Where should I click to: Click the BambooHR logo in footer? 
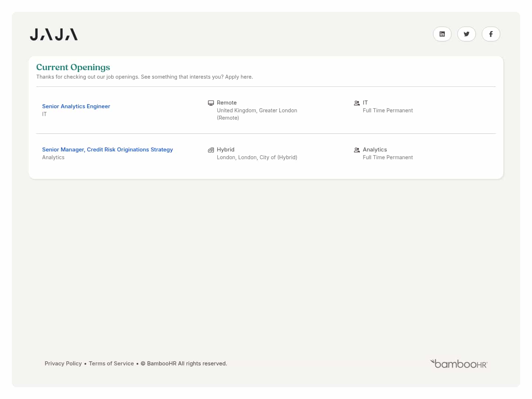(459, 364)
